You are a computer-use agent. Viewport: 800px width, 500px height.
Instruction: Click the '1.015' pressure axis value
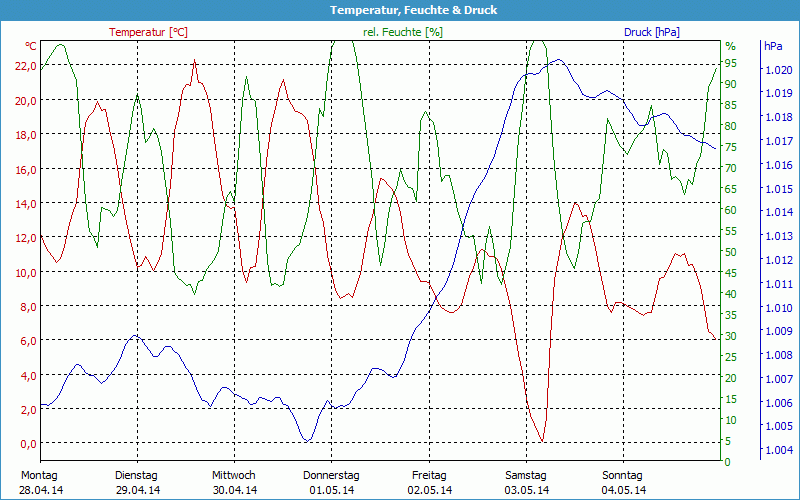point(779,189)
